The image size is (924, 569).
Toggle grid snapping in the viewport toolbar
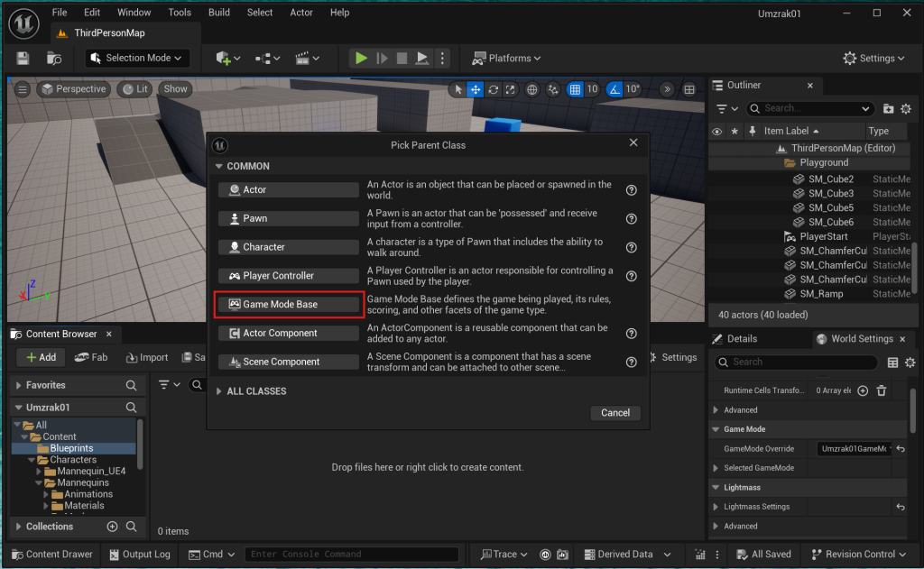coord(575,89)
